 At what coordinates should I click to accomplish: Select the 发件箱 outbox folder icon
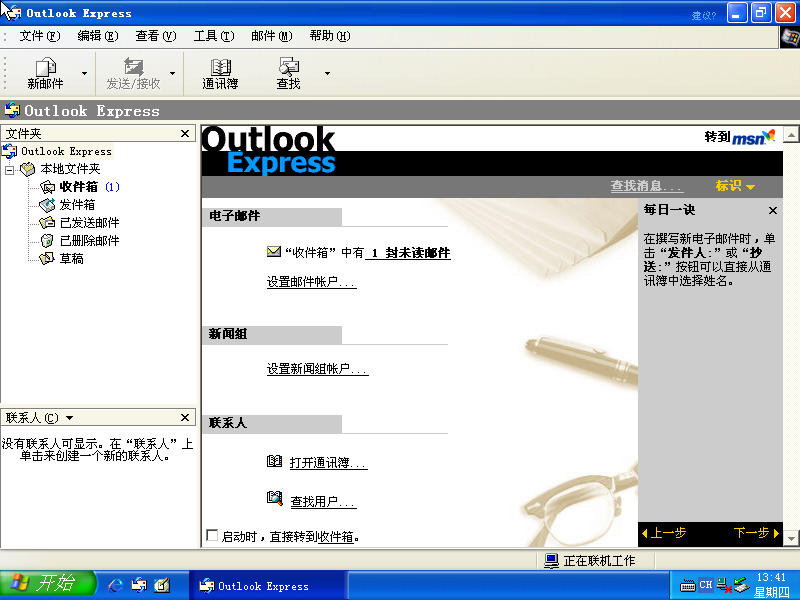[47, 205]
